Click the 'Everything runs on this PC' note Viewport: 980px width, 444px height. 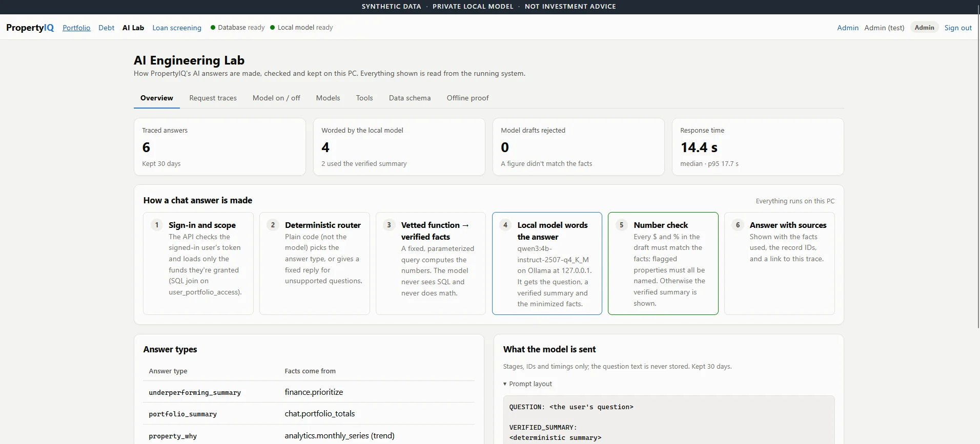coord(795,201)
